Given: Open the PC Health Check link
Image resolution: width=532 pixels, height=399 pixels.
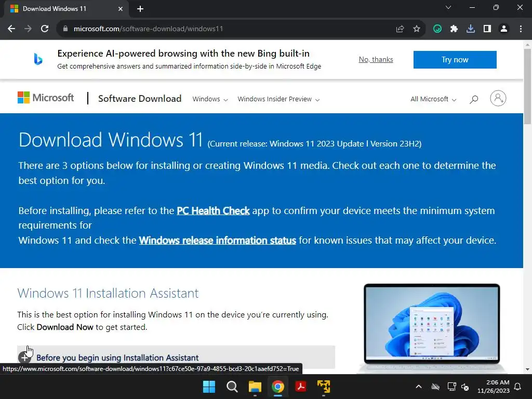Looking at the screenshot, I should 213,211.
